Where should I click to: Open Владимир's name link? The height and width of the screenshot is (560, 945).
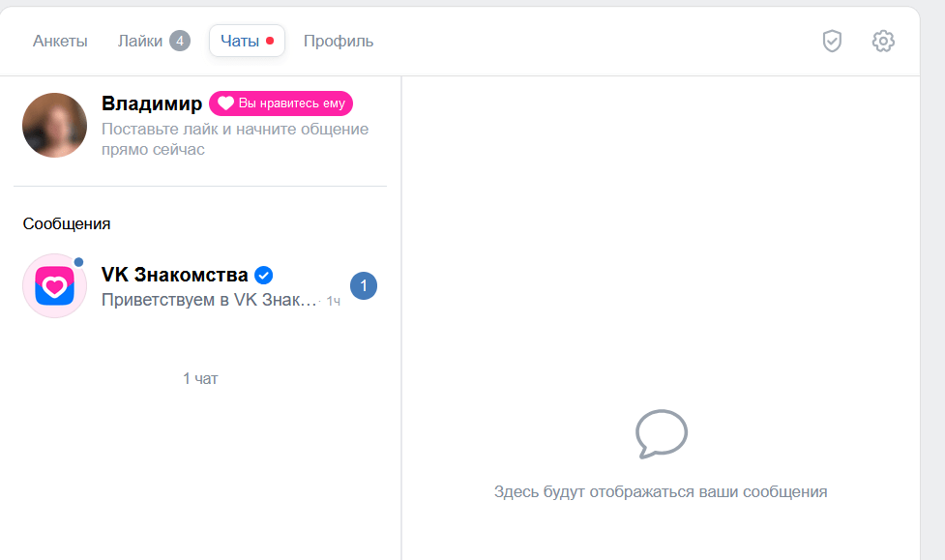152,103
